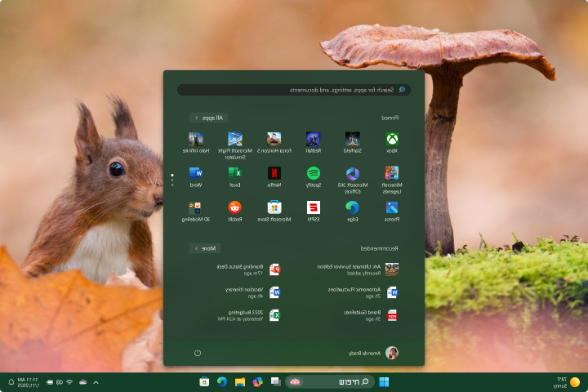Click the Start menu search field
This screenshot has width=588, height=392.
(294, 90)
